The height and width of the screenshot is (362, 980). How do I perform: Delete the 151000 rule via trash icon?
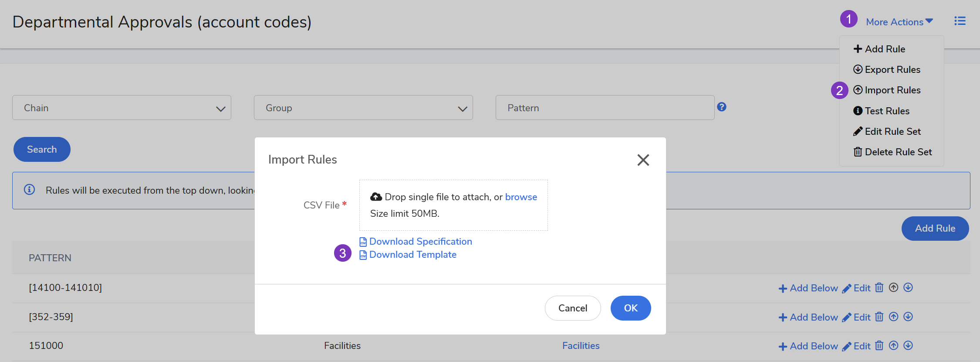coord(879,345)
